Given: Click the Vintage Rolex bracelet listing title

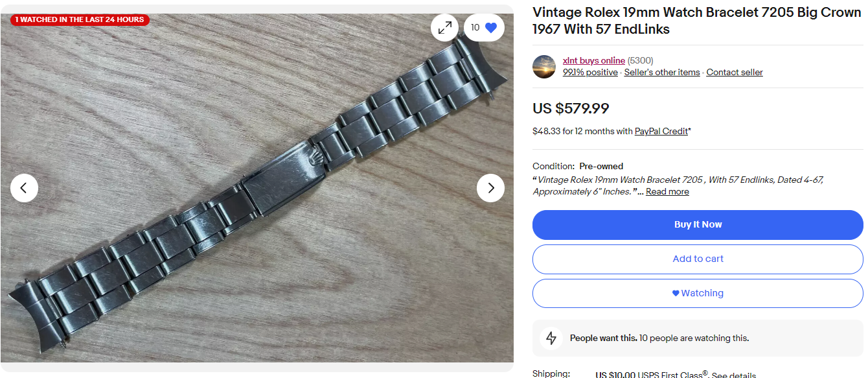Looking at the screenshot, I should coord(696,21).
